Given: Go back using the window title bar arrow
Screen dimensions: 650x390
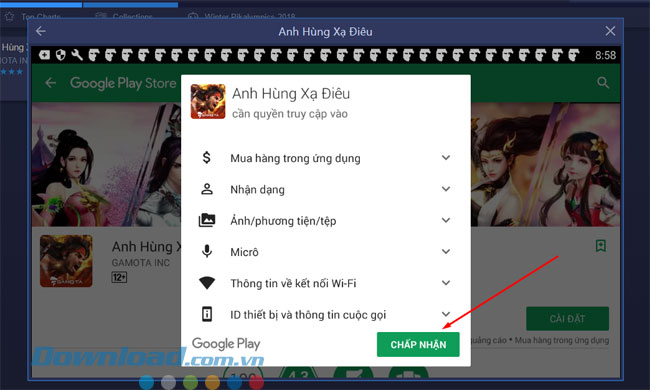Looking at the screenshot, I should (41, 31).
